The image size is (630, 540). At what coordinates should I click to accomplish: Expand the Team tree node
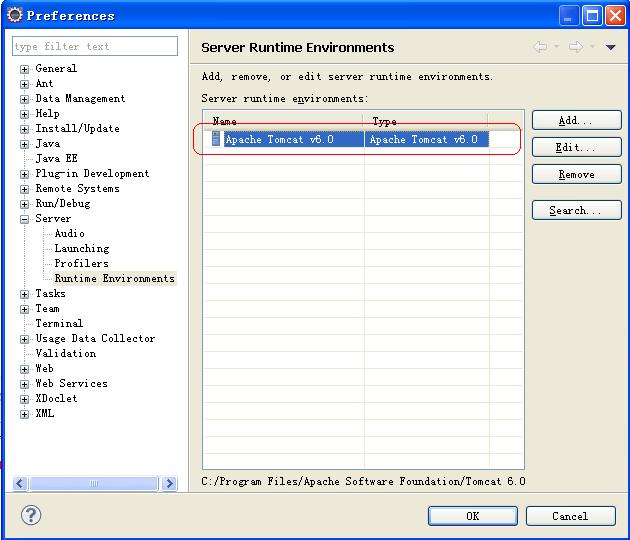click(25, 309)
